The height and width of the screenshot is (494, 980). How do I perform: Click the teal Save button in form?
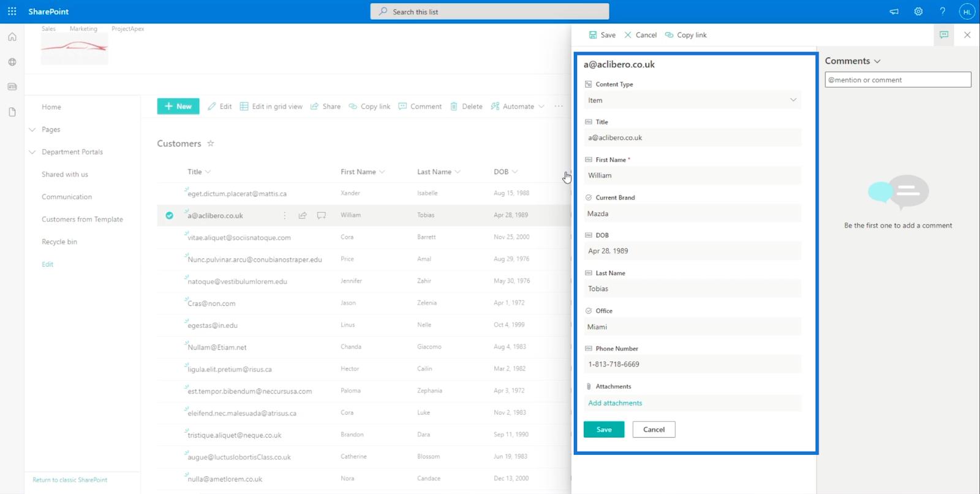pyautogui.click(x=604, y=430)
